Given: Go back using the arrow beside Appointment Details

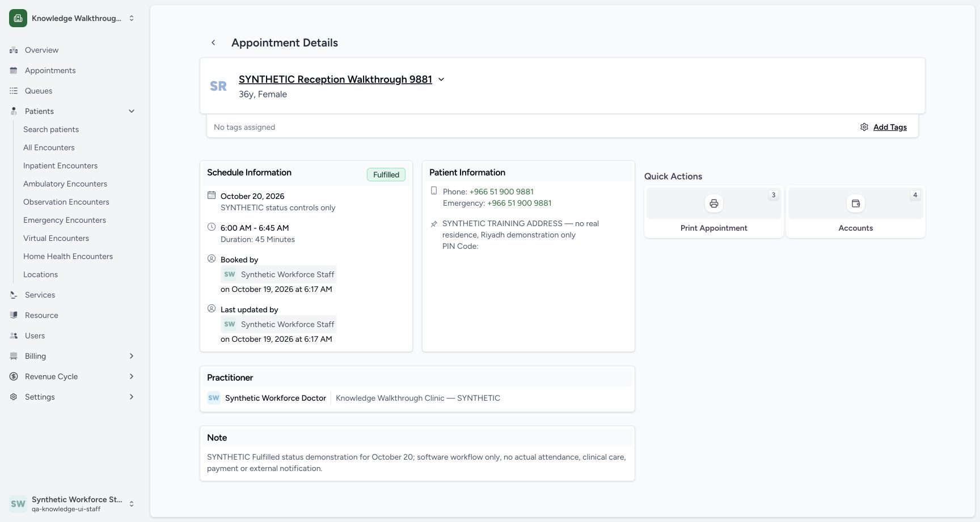Looking at the screenshot, I should click(x=213, y=43).
